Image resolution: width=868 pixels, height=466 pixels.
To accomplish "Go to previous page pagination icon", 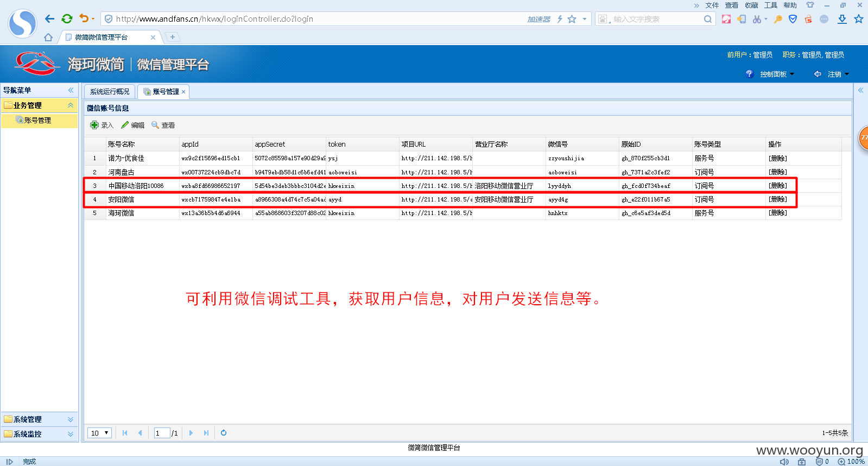I will [140, 433].
